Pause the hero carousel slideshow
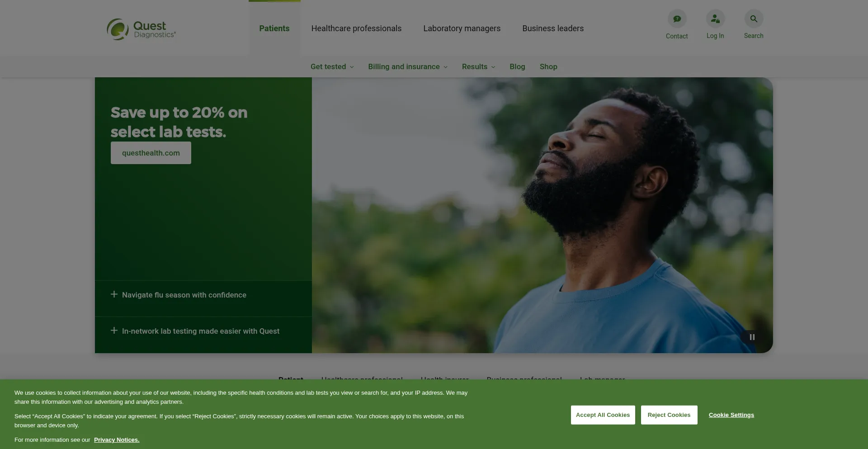This screenshot has width=868, height=449. coord(752,337)
